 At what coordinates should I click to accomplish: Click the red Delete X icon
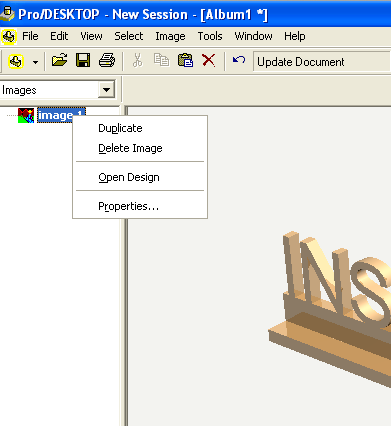(209, 61)
